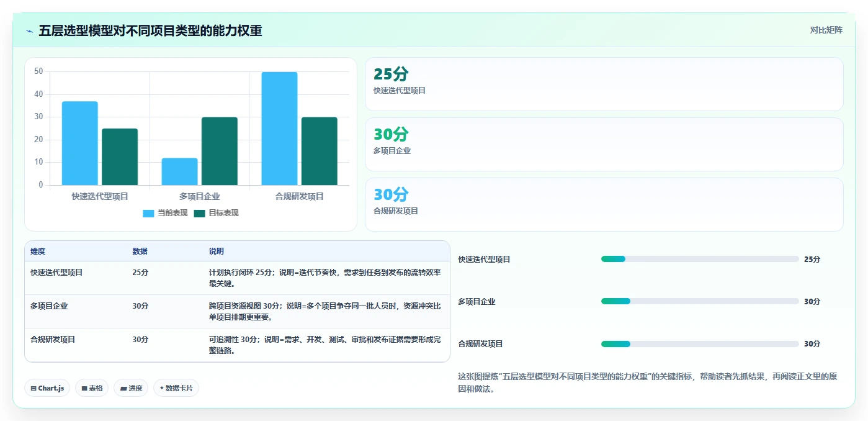This screenshot has height=421, width=868.
Task: Toggle the 目标表现 legend color box
Action: tap(199, 213)
